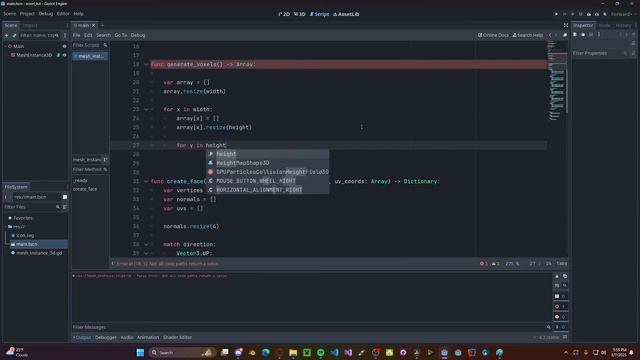This screenshot has height=360, width=640.
Task: Click the search icon beside Filter Messages
Action: 549,327
